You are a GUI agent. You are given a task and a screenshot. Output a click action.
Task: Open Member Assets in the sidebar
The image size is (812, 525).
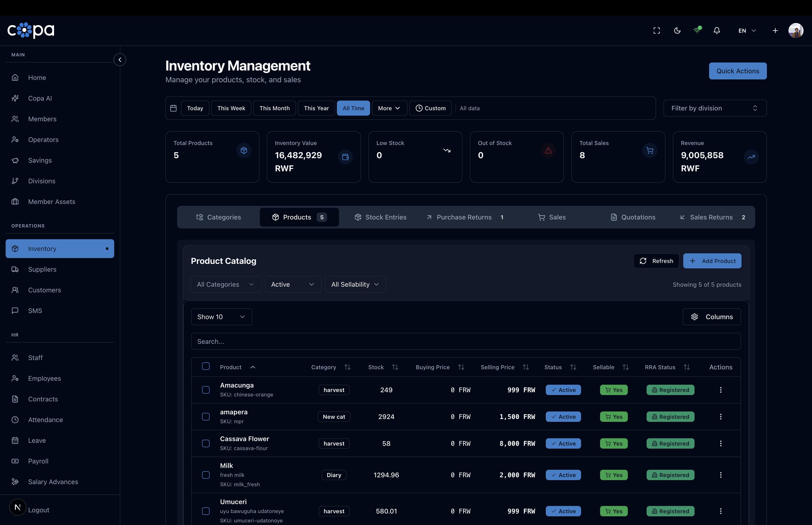tap(60, 201)
